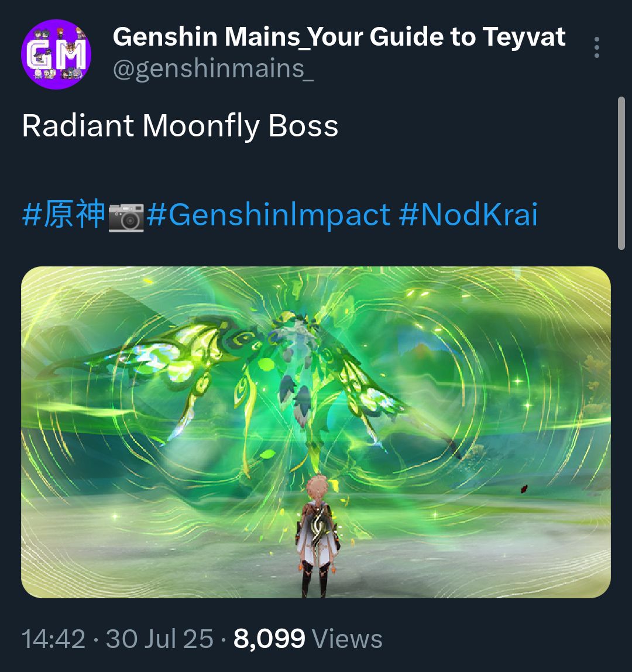Open the three-dot more options menu

point(596,47)
